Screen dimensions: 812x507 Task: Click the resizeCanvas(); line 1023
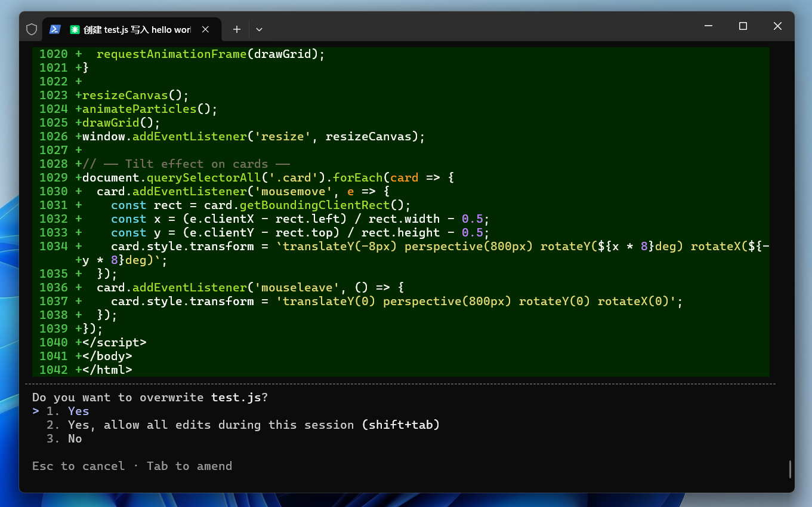tap(135, 95)
